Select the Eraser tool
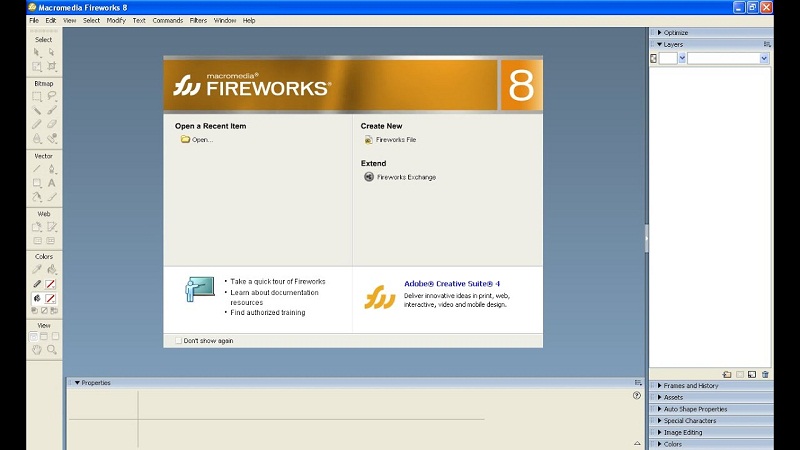800x450 pixels. (52, 124)
